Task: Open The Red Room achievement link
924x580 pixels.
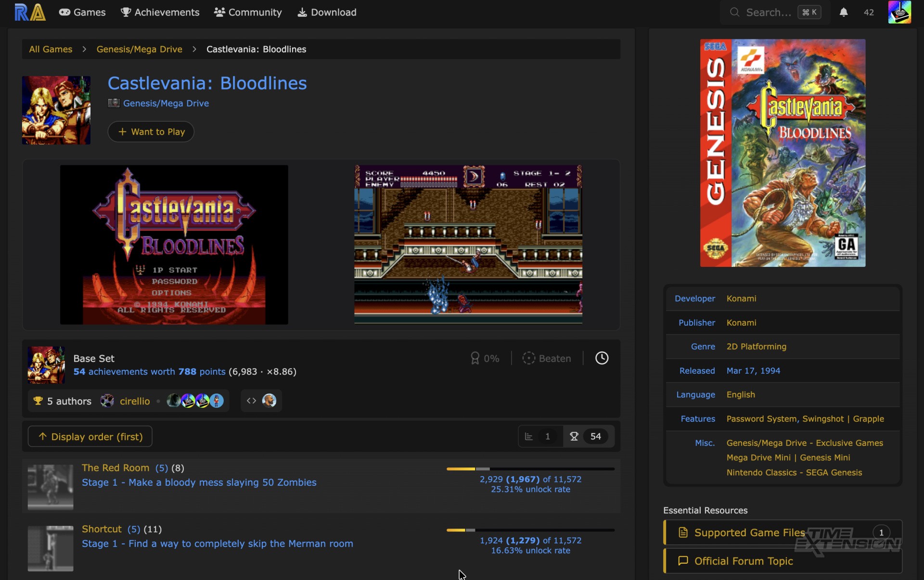Action: point(115,468)
